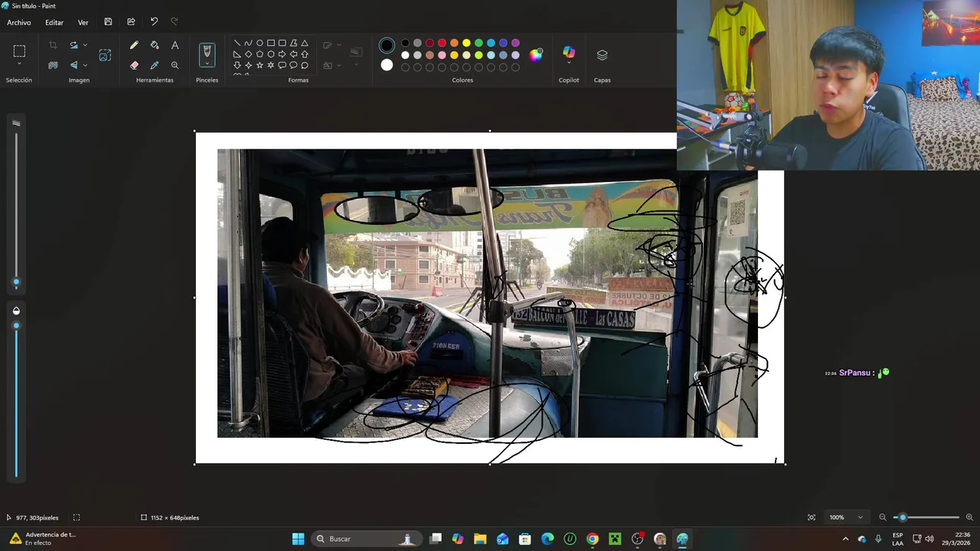Pick the right arrow shape

coord(282,54)
